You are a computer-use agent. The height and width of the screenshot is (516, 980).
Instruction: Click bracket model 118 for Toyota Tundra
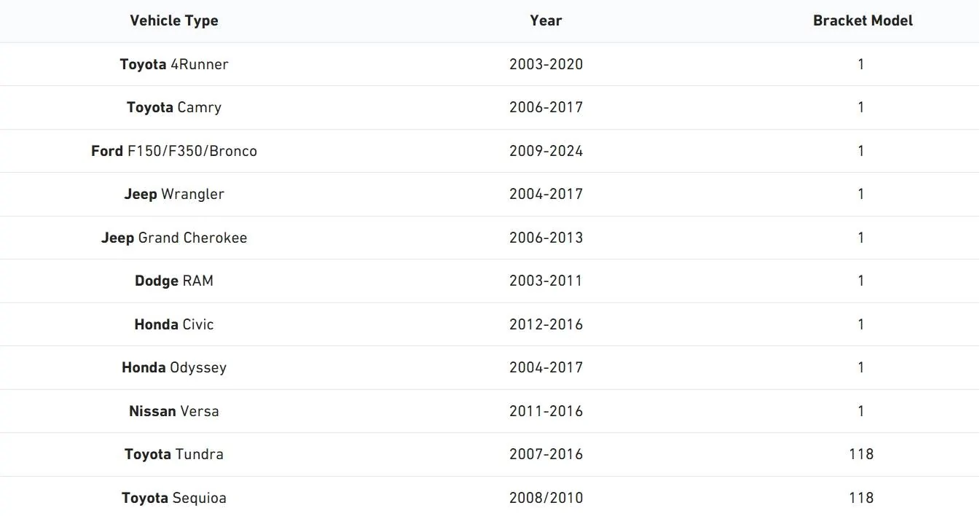click(861, 454)
